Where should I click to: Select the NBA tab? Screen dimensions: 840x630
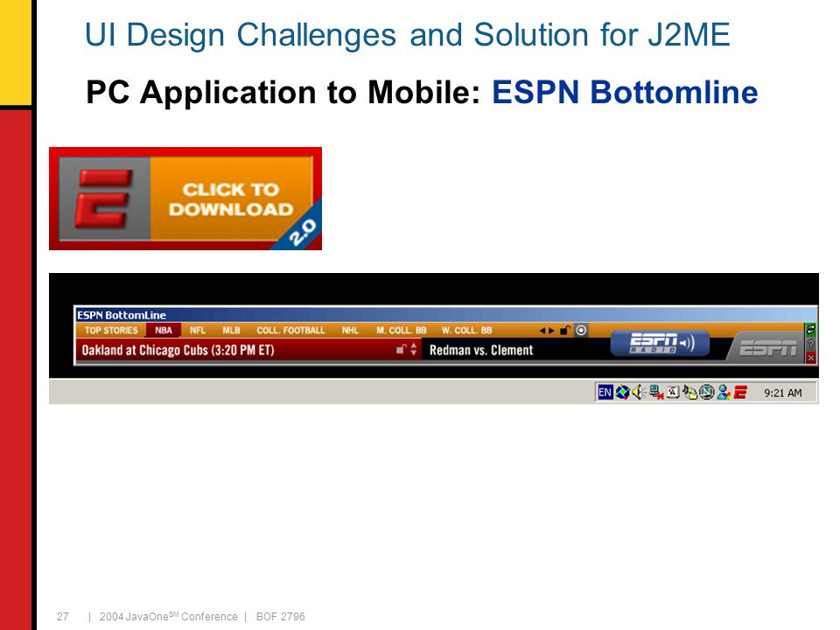point(164,331)
